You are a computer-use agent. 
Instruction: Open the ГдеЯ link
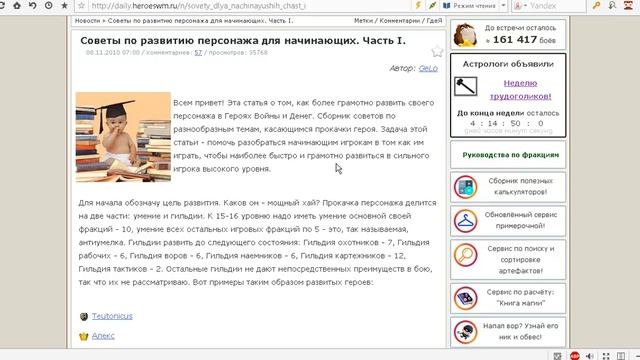[x=434, y=20]
